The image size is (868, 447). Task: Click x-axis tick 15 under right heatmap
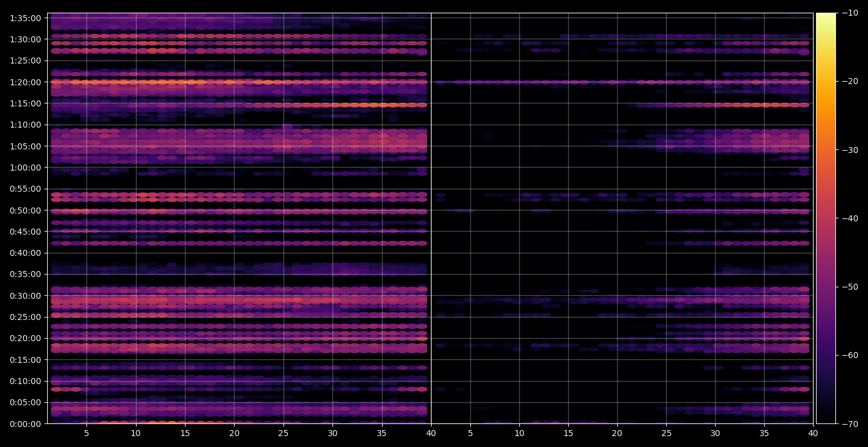[568, 433]
